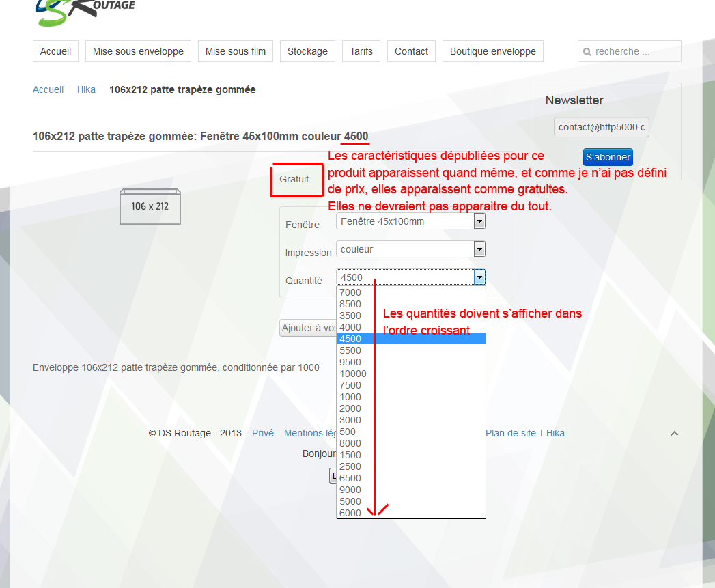Select quantity 9000 in list
Image resolution: width=715 pixels, height=588 pixels.
(x=411, y=490)
